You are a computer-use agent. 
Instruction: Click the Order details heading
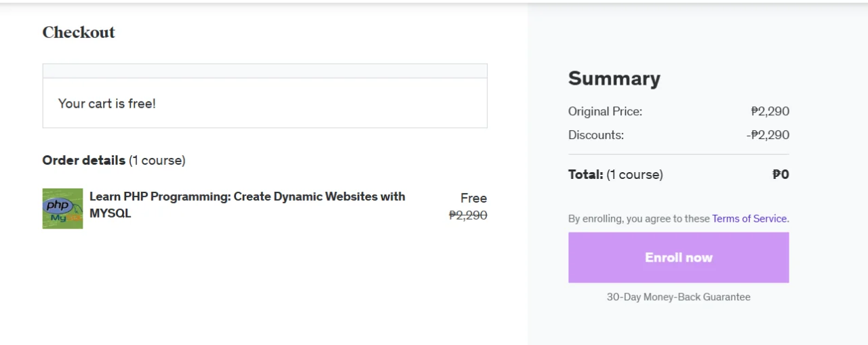pyautogui.click(x=114, y=161)
